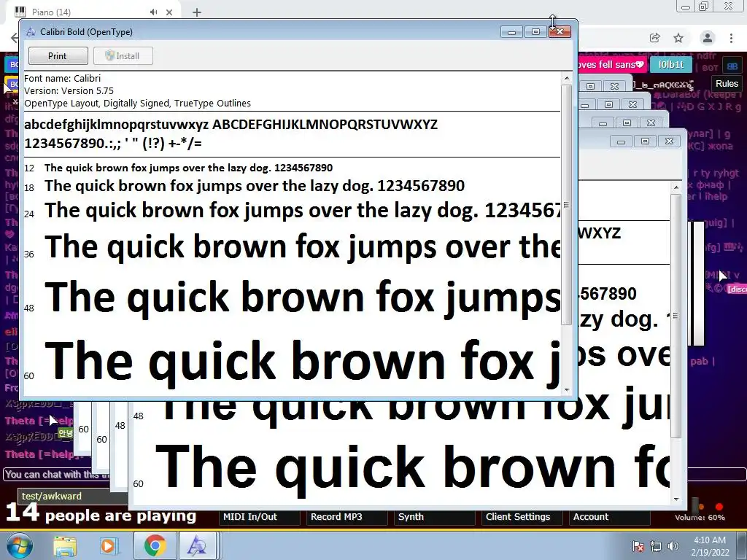Click the Install button in Calibri Bold window
The height and width of the screenshot is (560, 747).
[x=123, y=55]
